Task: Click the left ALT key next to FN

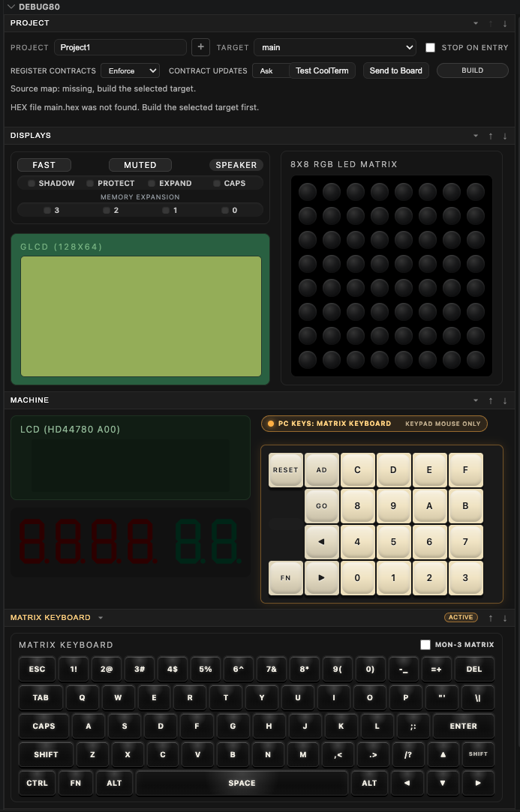Action: click(114, 783)
